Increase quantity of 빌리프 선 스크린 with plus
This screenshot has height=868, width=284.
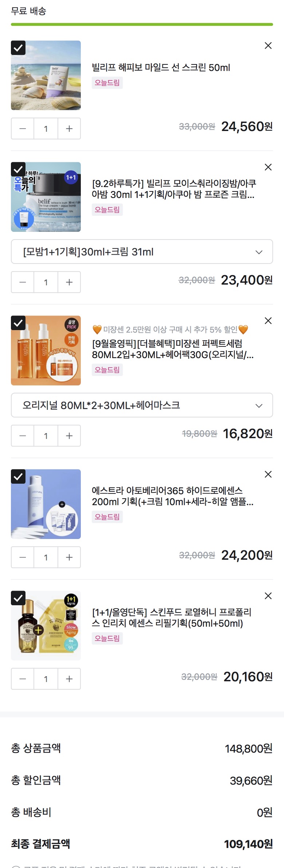tap(69, 128)
